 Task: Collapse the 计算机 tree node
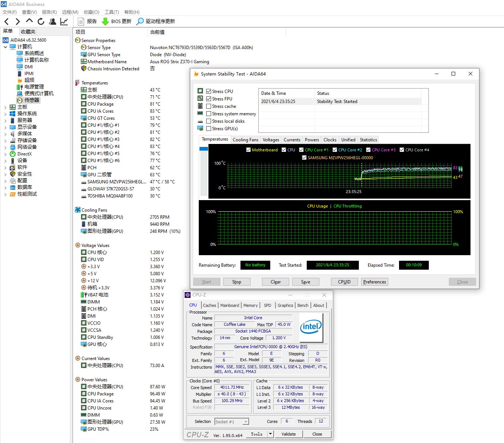coord(5,47)
